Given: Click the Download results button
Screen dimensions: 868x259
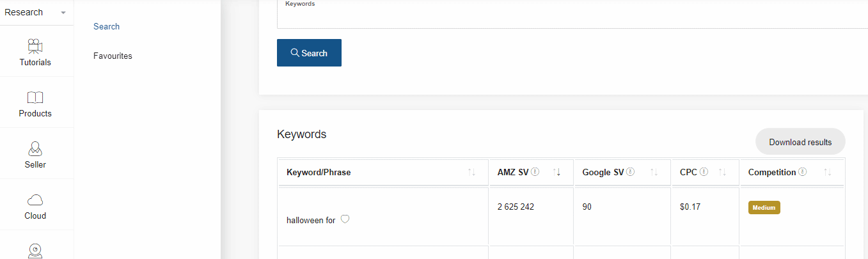Looking at the screenshot, I should (800, 142).
